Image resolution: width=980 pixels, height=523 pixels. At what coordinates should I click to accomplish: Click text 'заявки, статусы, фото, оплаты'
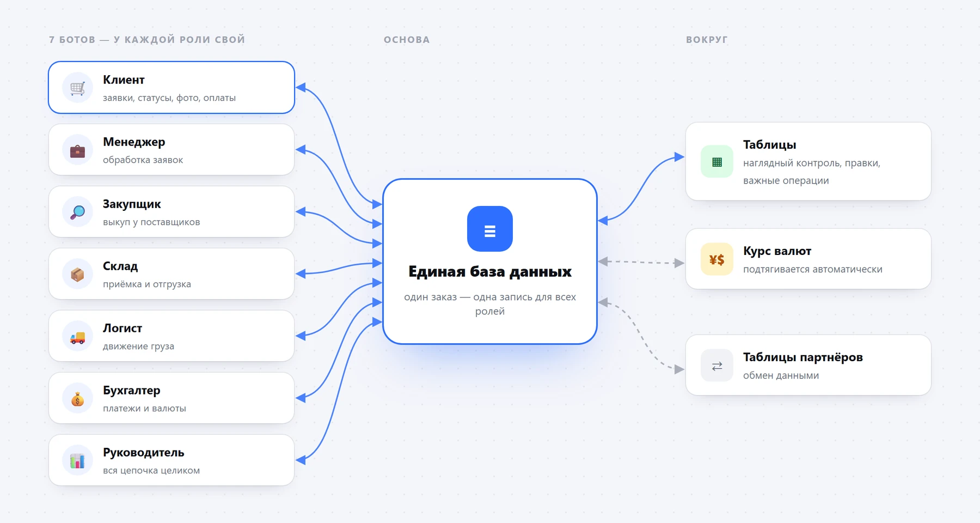[169, 98]
